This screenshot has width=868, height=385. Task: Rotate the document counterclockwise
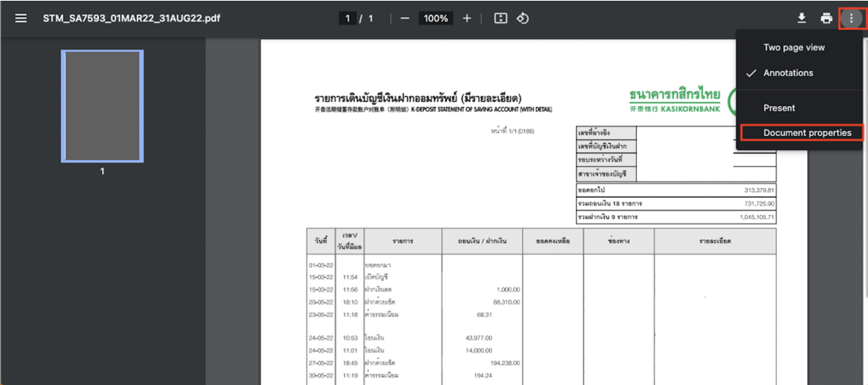tap(523, 18)
